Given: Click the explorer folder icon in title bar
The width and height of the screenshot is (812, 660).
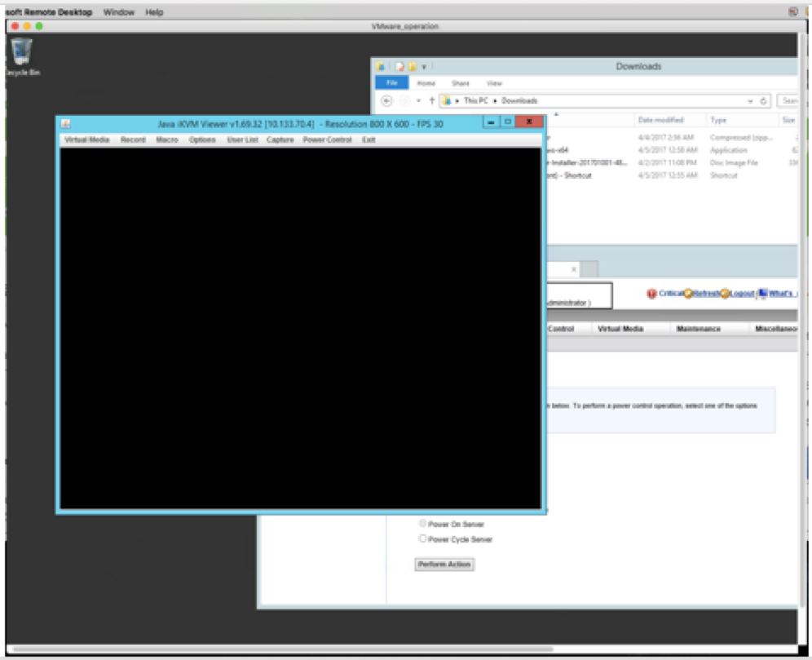Looking at the screenshot, I should tap(381, 66).
